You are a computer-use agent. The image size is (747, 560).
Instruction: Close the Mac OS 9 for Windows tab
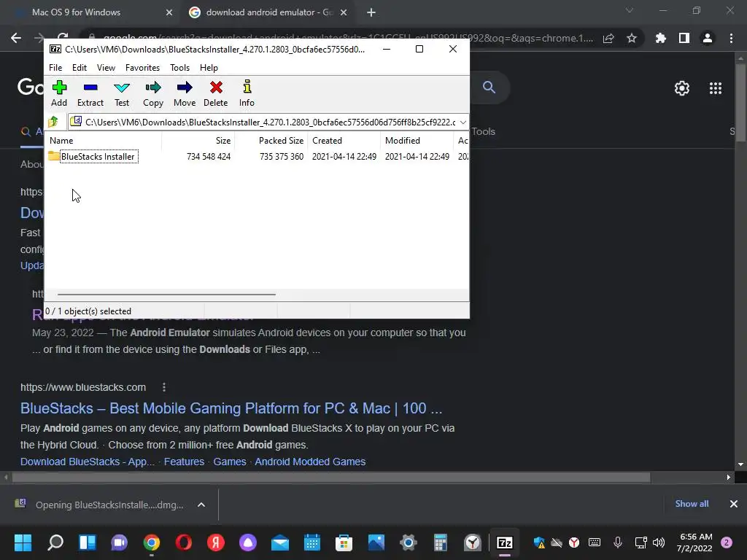[x=169, y=12]
